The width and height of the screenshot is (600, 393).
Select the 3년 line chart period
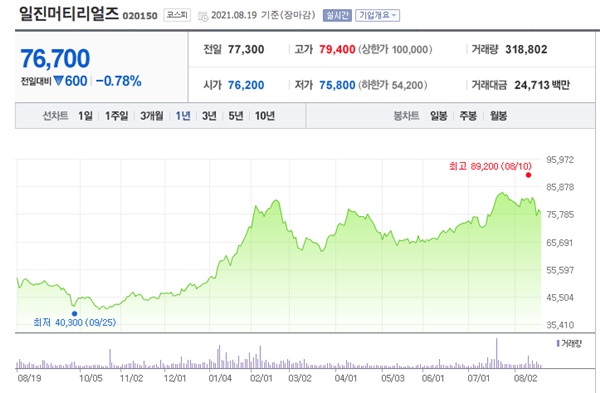(209, 116)
